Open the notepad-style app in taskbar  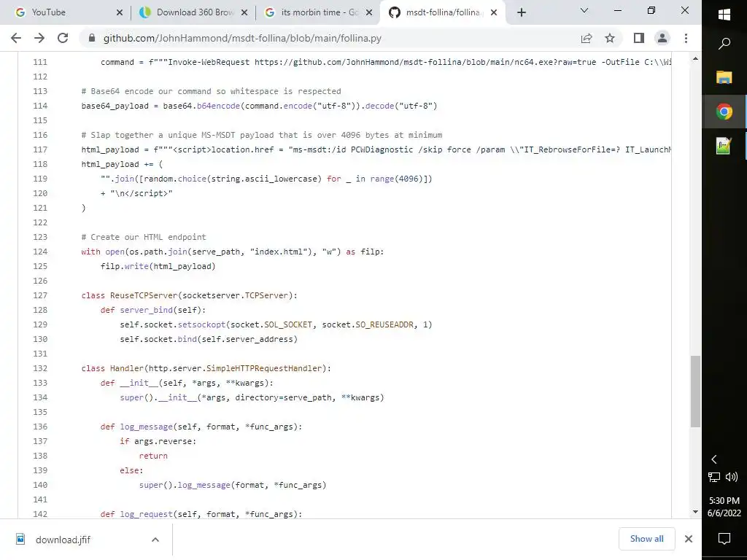724,146
